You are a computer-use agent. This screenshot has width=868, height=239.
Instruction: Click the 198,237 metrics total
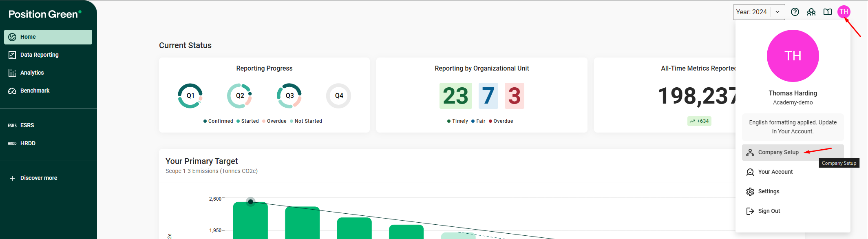click(697, 96)
